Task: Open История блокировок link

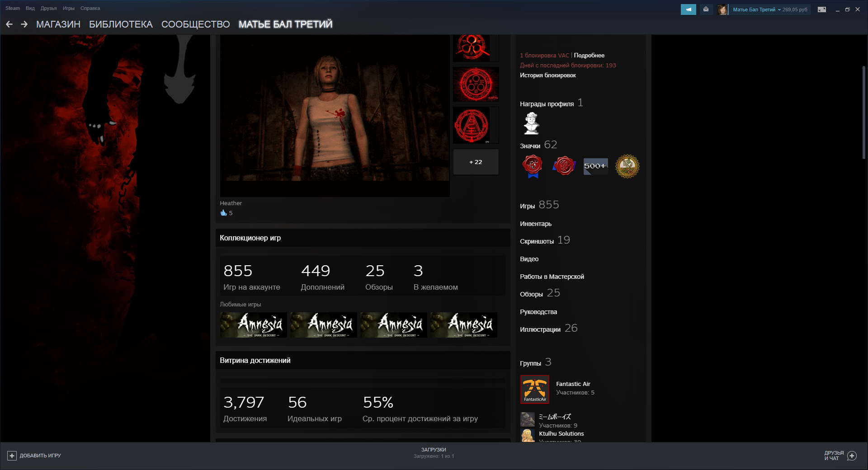Action: click(x=548, y=75)
